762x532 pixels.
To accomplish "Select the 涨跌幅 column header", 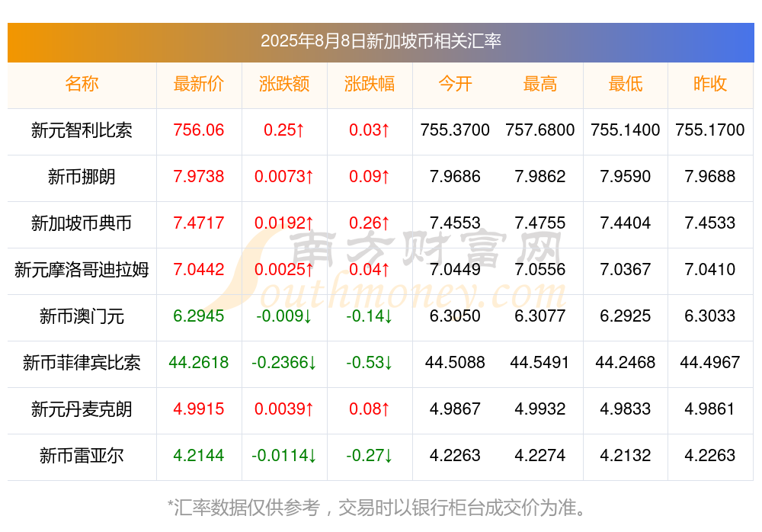I will coord(370,84).
